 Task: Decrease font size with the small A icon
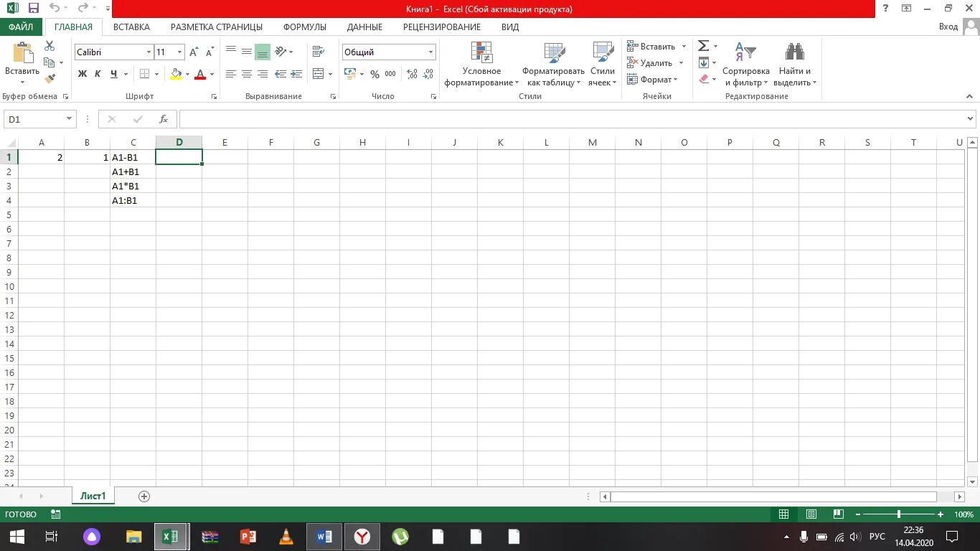pos(209,52)
